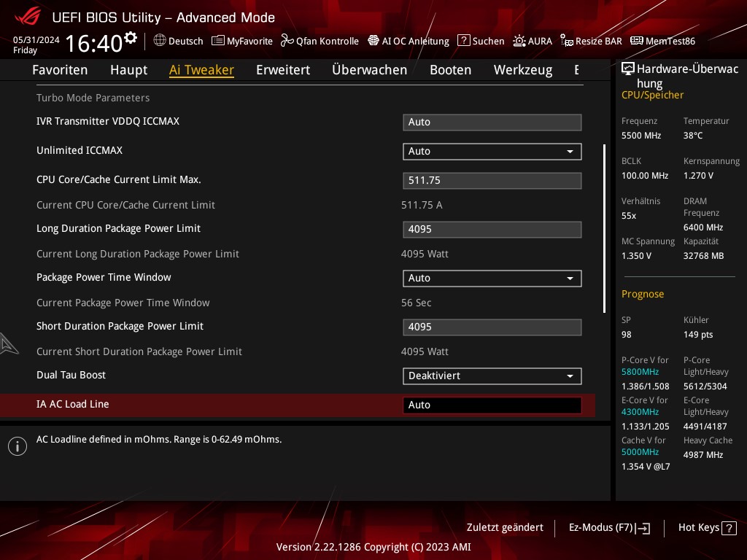The image size is (747, 560).
Task: Switch to the Überwachen tab
Action: [x=370, y=70]
